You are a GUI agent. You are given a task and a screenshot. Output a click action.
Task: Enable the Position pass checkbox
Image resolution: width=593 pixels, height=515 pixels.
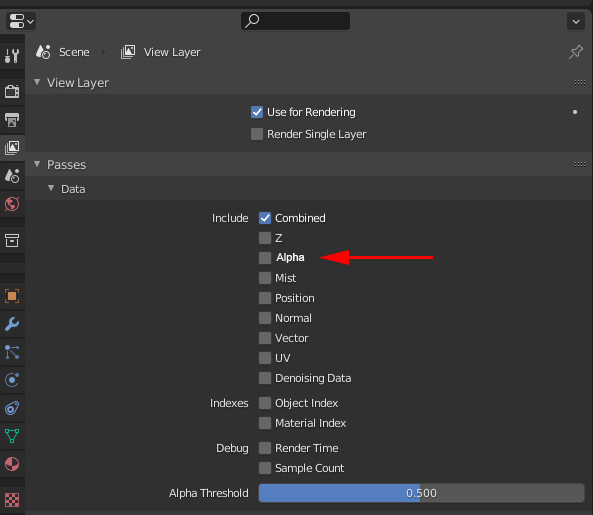pyautogui.click(x=265, y=298)
